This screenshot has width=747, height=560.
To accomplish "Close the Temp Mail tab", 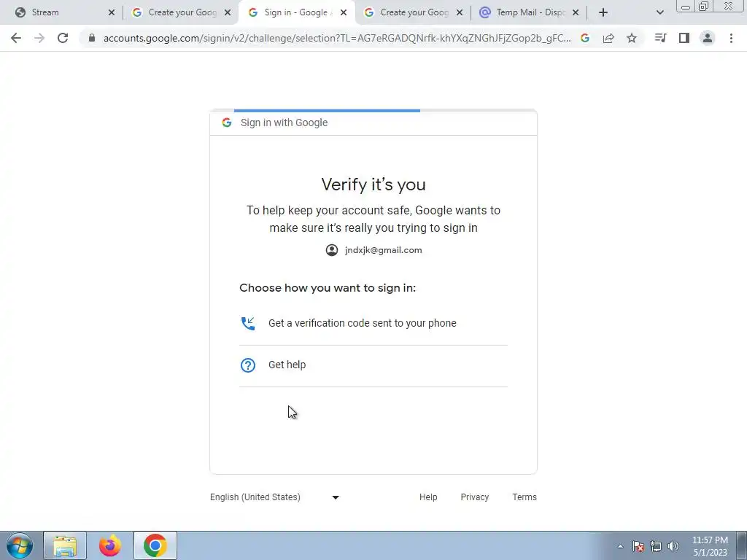I will coord(576,12).
